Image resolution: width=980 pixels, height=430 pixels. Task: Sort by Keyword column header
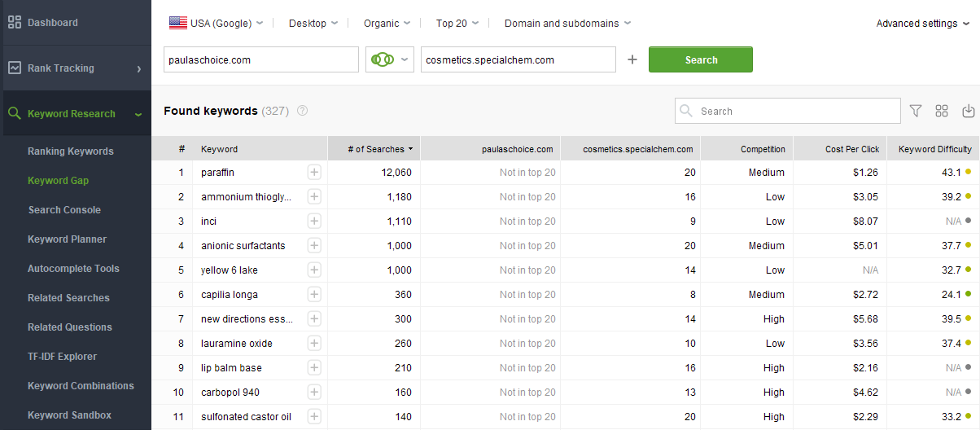[x=260, y=149]
